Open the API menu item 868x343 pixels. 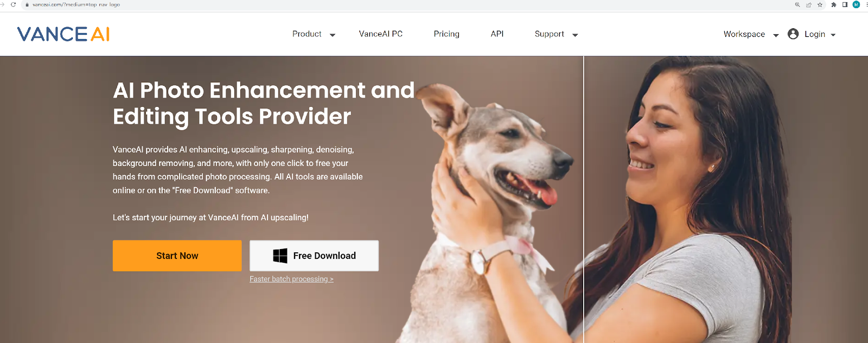tap(497, 34)
